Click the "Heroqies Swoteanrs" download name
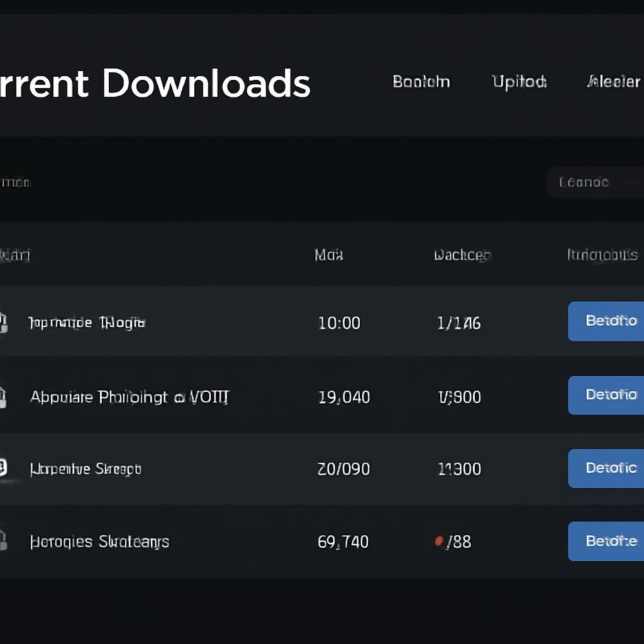644x644 pixels. click(x=99, y=541)
